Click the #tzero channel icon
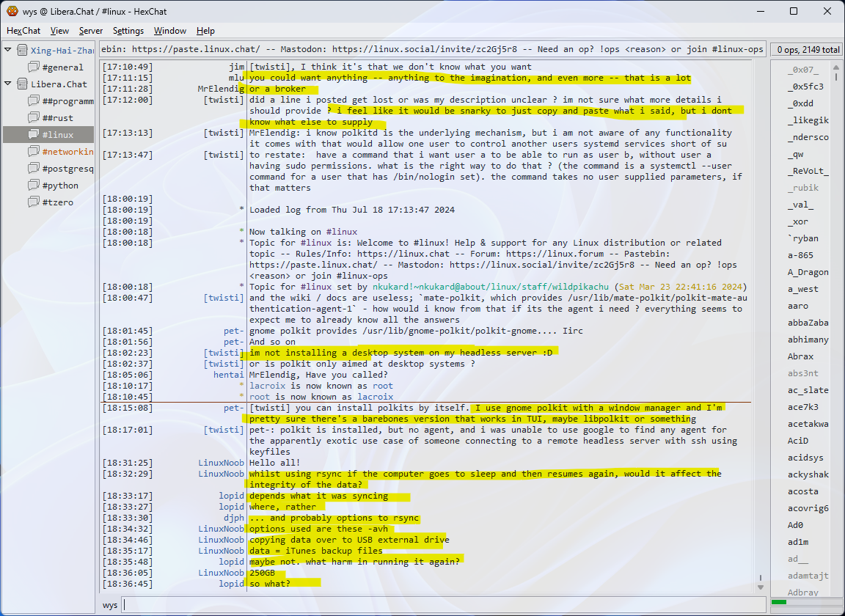 (34, 202)
